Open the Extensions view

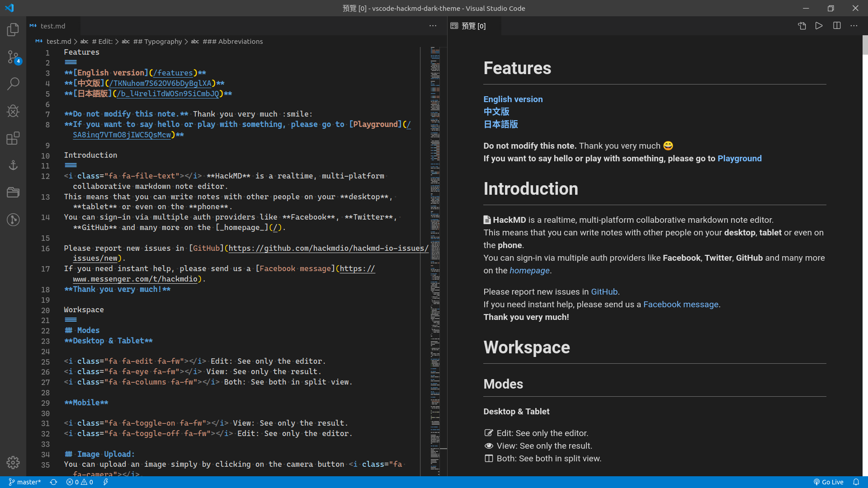click(13, 138)
